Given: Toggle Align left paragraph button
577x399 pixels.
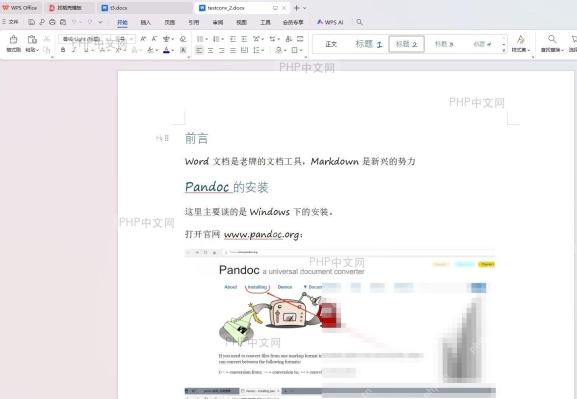Looking at the screenshot, I should tap(199, 50).
